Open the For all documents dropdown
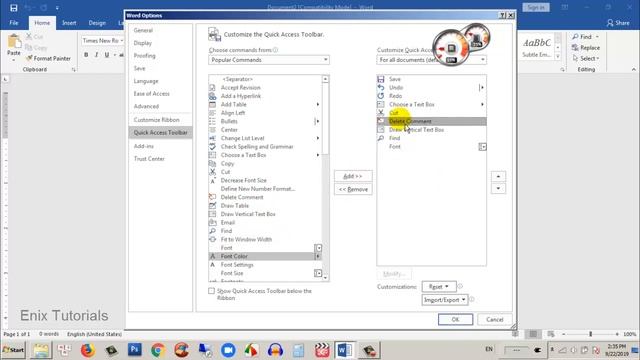 431,60
